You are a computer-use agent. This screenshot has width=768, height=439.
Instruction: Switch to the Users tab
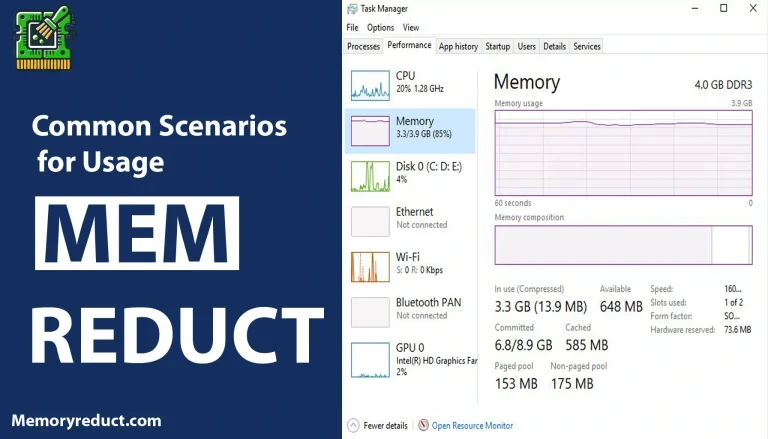[x=527, y=47]
